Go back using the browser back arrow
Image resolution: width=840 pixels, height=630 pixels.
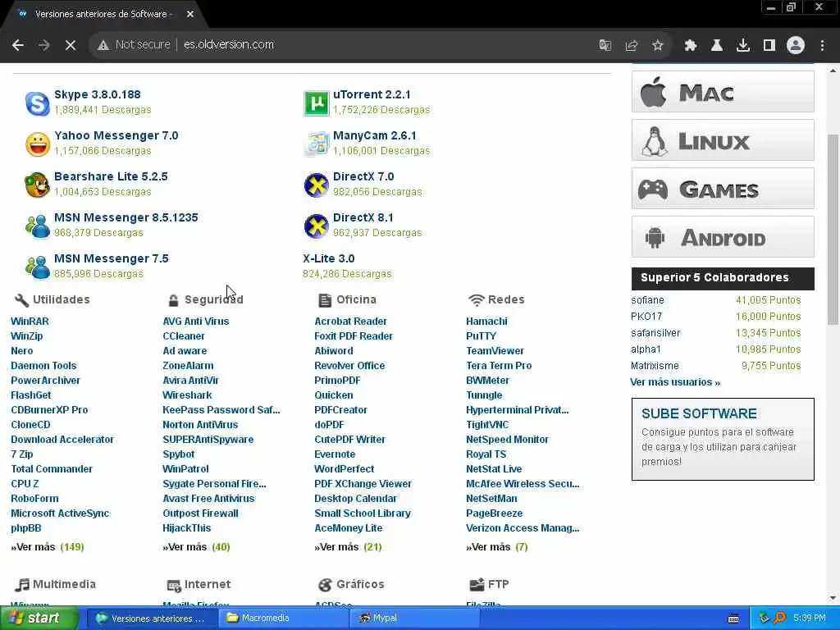(18, 45)
